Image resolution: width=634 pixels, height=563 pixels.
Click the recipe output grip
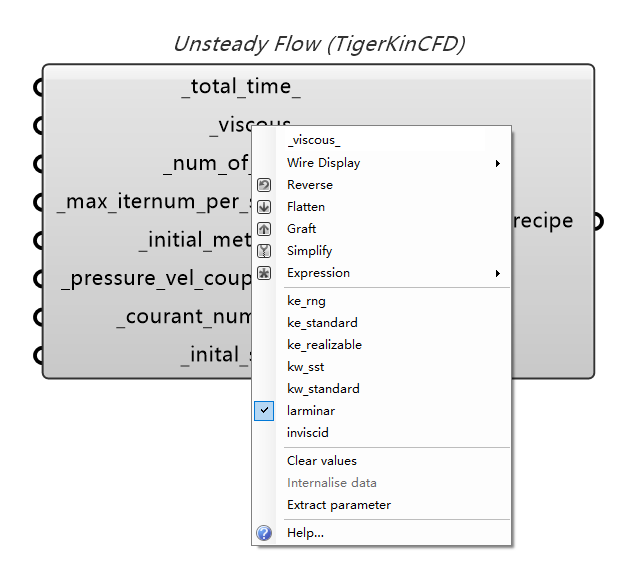click(598, 221)
